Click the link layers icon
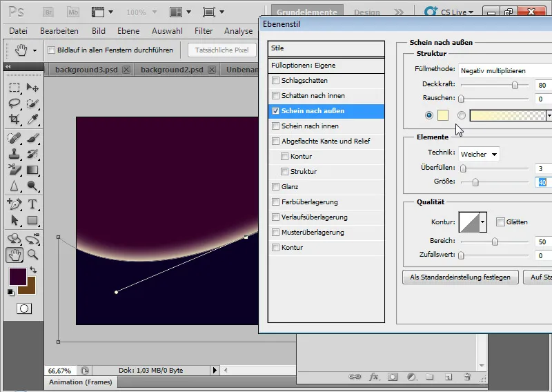Image resolution: width=552 pixels, height=392 pixels. tap(355, 377)
